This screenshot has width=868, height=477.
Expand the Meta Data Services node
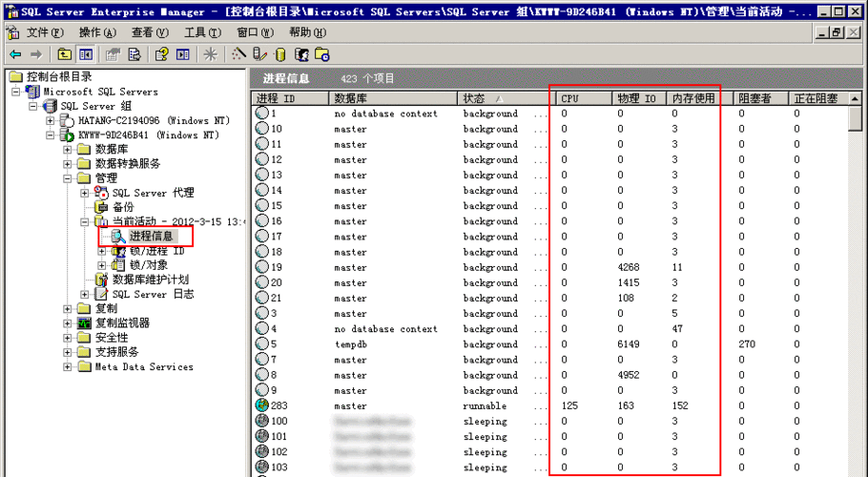(x=68, y=366)
